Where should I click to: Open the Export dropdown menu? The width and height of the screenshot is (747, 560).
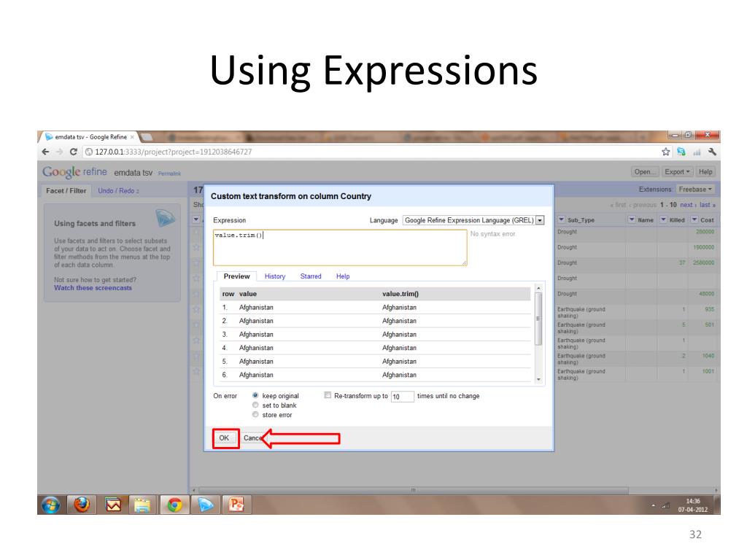click(x=677, y=172)
